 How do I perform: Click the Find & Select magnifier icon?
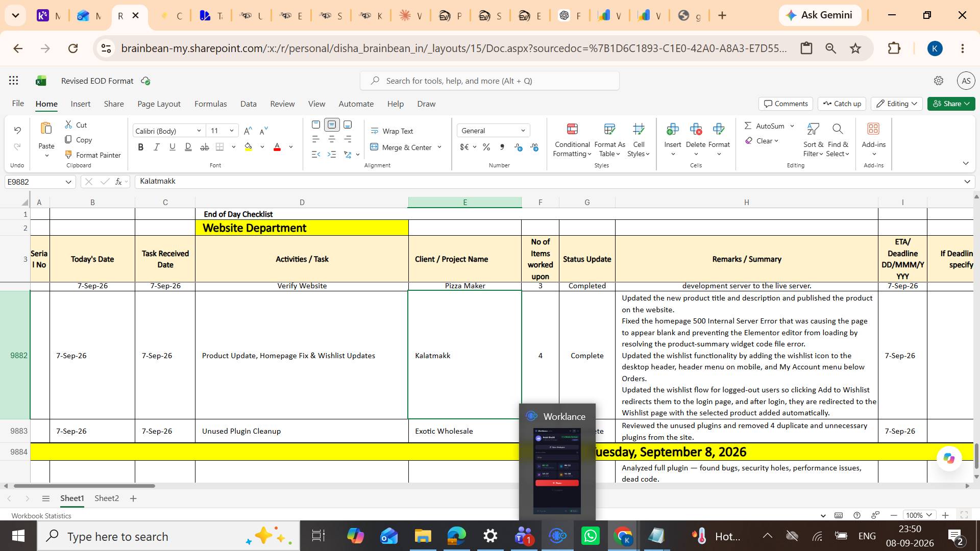click(838, 129)
